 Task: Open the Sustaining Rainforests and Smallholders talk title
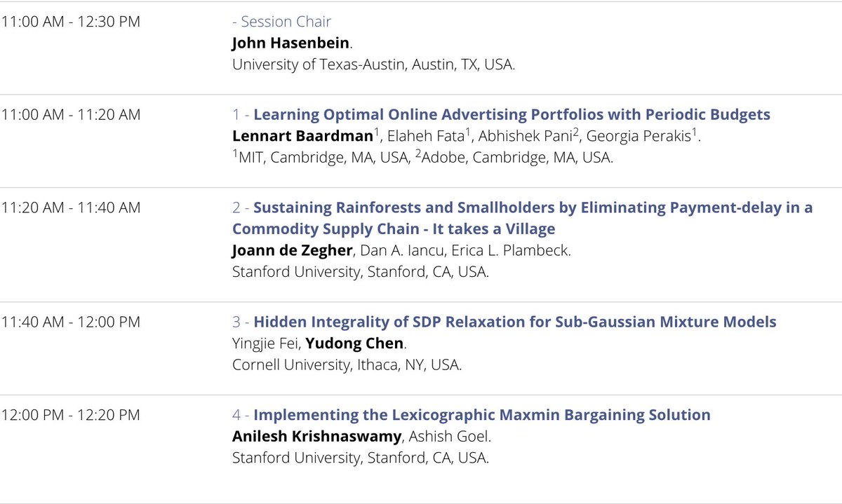pyautogui.click(x=523, y=218)
